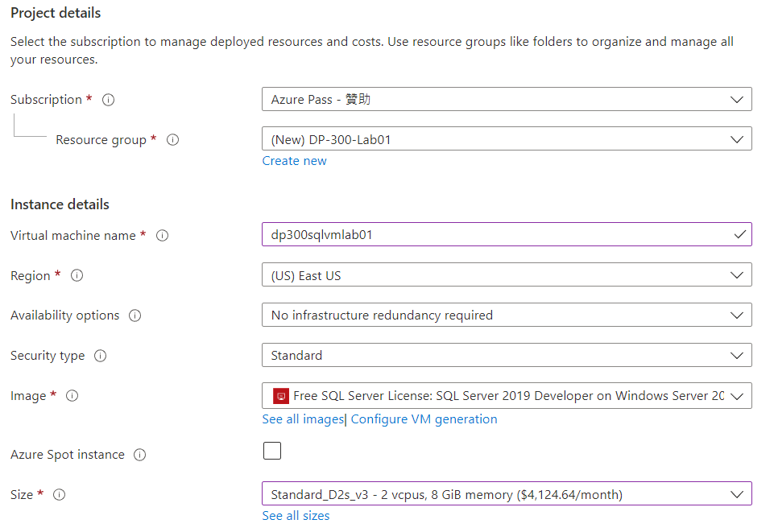Show Availability options info tooltip icon
Image resolution: width=774 pixels, height=532 pixels.
tap(135, 315)
